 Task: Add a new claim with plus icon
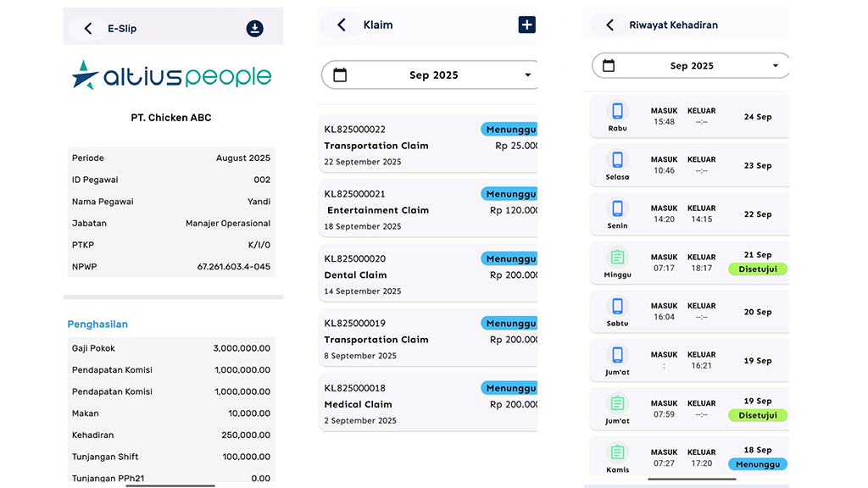[x=526, y=25]
